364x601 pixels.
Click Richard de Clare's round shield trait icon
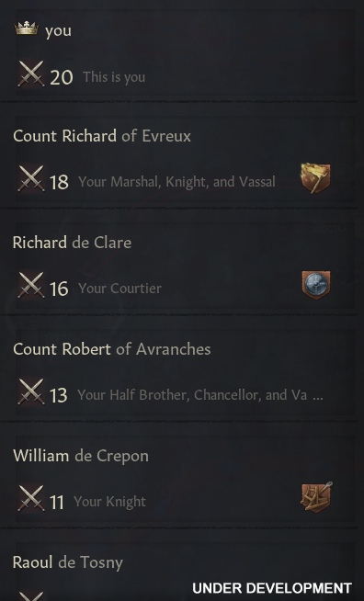coord(315,285)
